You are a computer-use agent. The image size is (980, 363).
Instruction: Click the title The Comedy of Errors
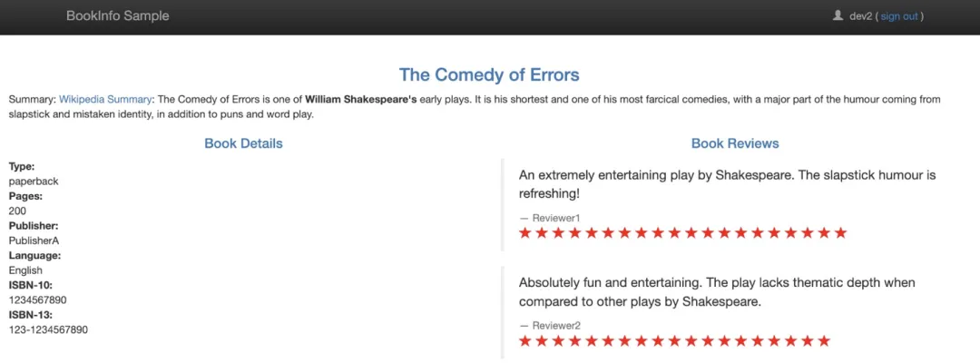pos(489,74)
